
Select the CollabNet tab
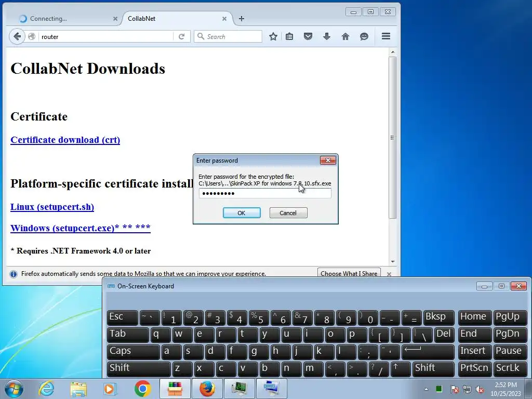177,19
